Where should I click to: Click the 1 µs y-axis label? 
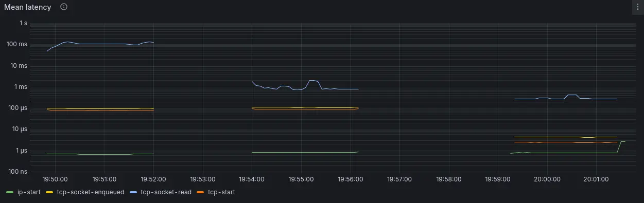pos(22,151)
